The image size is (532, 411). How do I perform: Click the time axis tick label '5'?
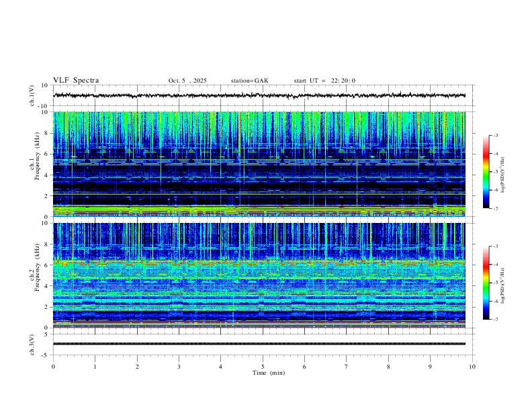tap(263, 367)
